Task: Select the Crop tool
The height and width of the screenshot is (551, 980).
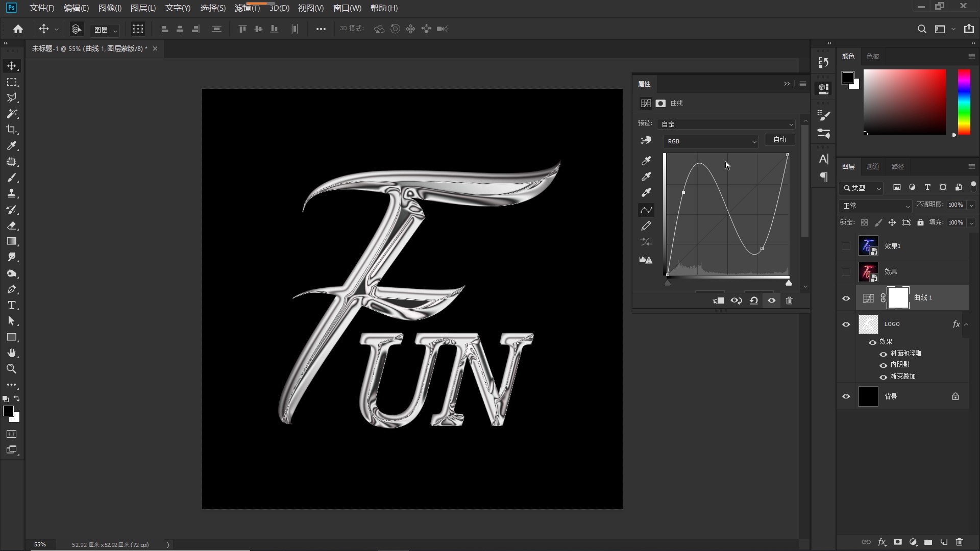Action: 12,130
